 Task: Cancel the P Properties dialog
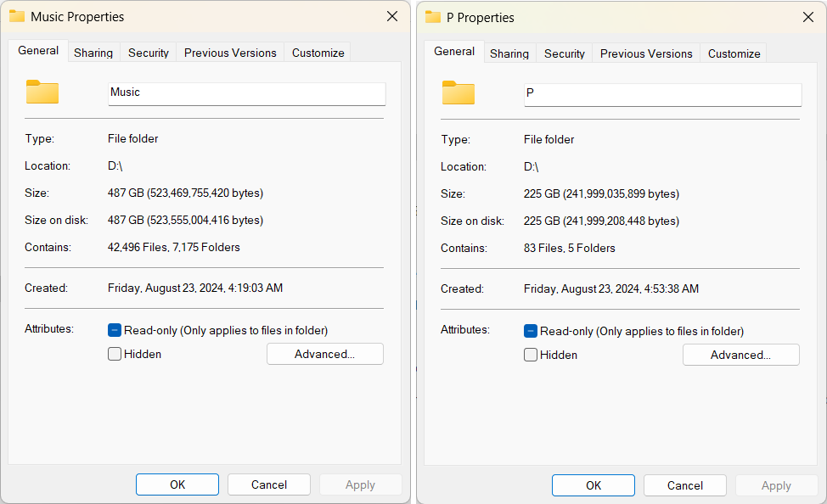685,485
